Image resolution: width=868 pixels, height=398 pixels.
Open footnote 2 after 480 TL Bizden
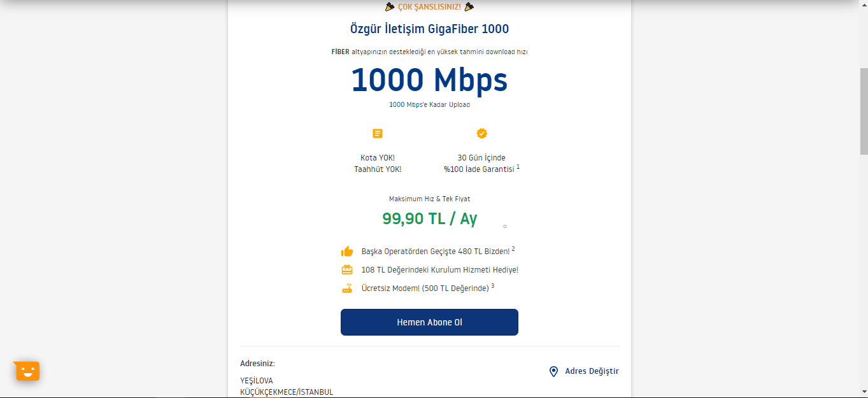513,248
